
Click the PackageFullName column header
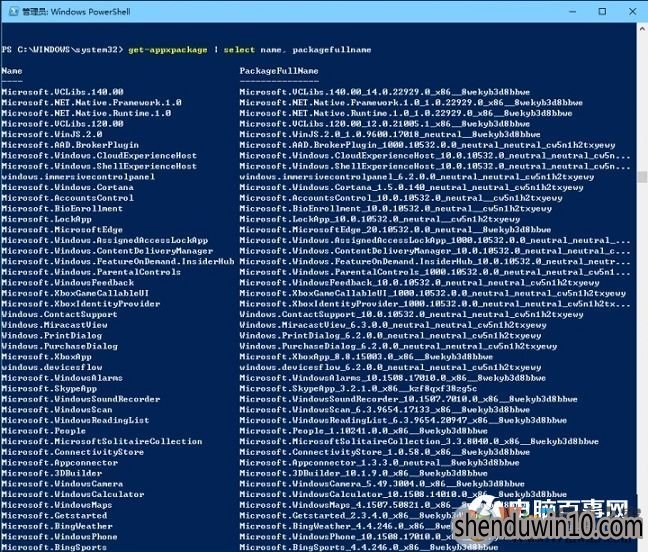pyautogui.click(x=279, y=71)
